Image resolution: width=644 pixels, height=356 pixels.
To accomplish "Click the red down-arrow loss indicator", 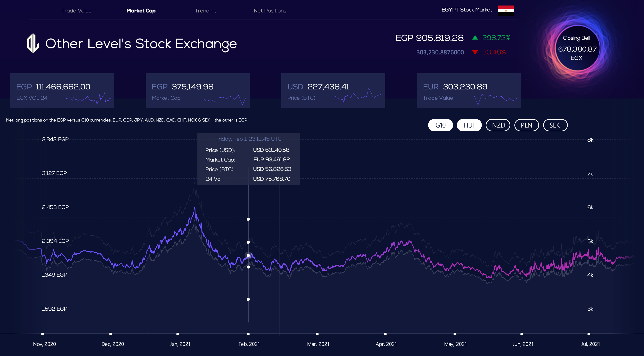I will pos(475,52).
